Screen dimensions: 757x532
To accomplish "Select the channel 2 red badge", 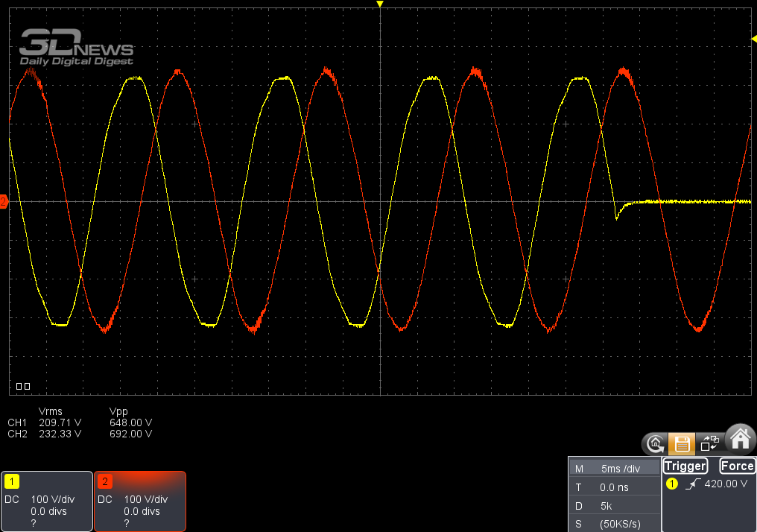I will 105,481.
